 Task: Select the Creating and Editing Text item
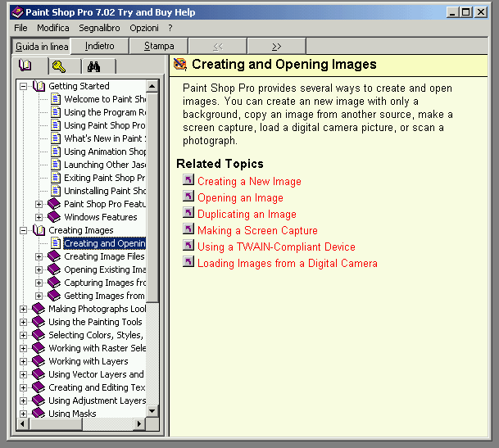click(97, 387)
